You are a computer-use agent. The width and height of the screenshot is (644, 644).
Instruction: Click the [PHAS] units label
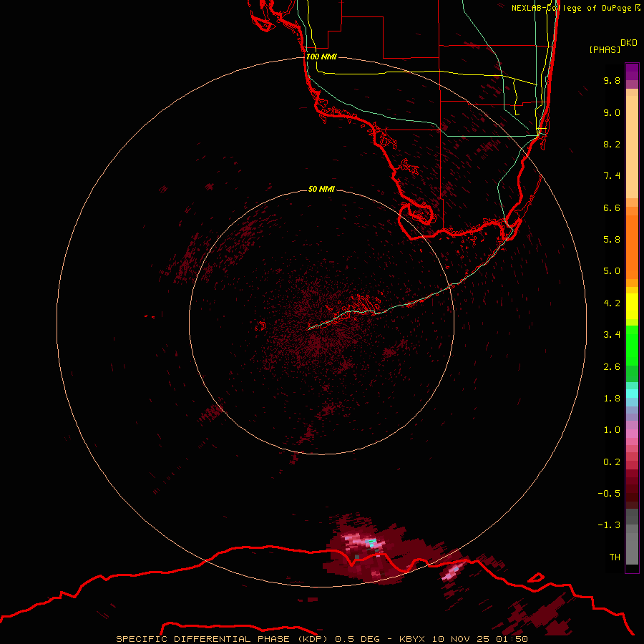click(605, 49)
